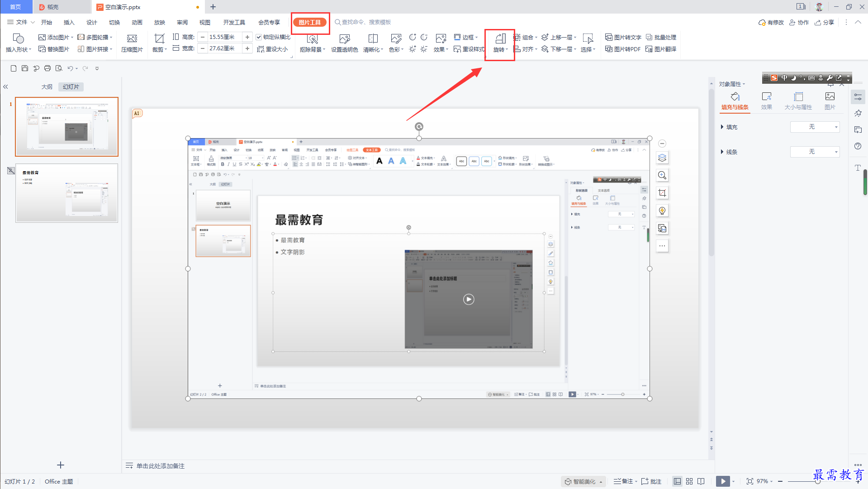
Task: Open the 色彩 color adjustment tool
Action: point(396,43)
